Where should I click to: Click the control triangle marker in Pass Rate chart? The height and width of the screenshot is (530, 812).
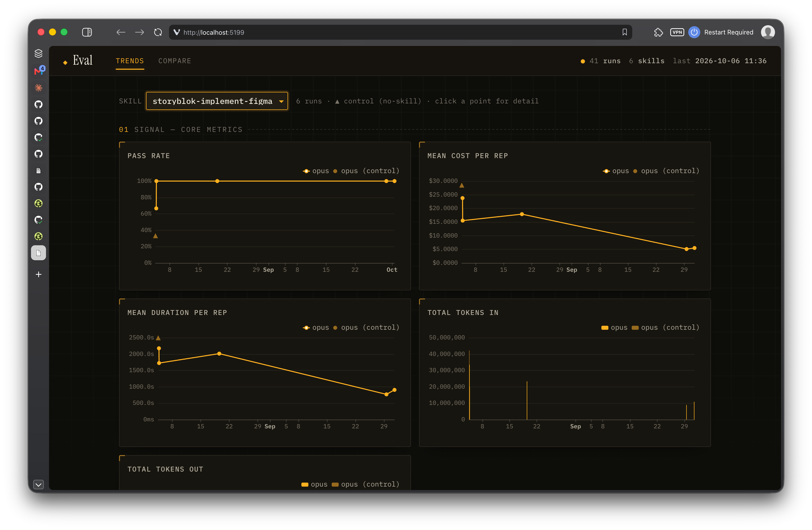pyautogui.click(x=155, y=236)
